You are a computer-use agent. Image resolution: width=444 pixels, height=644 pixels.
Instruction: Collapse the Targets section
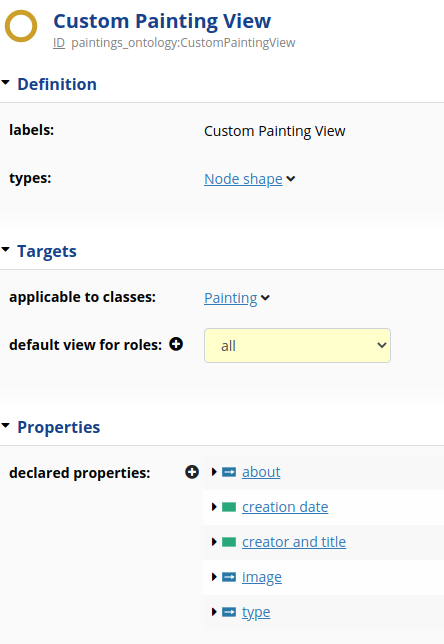pos(6,250)
